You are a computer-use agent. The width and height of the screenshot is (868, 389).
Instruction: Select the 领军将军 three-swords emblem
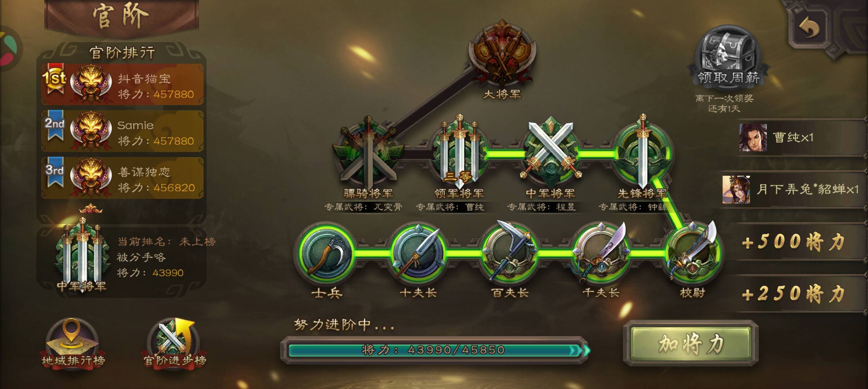point(459,151)
